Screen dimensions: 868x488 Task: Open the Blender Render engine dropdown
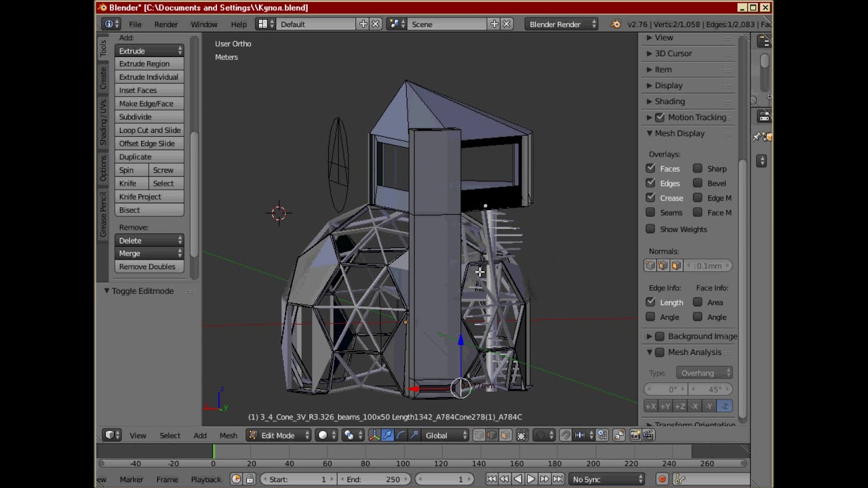(561, 24)
